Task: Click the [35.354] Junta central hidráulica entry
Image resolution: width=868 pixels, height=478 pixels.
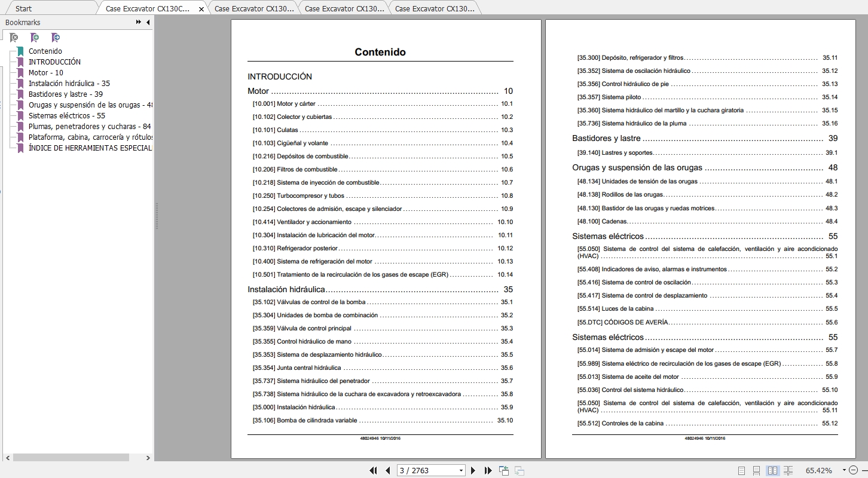Action: (383, 368)
